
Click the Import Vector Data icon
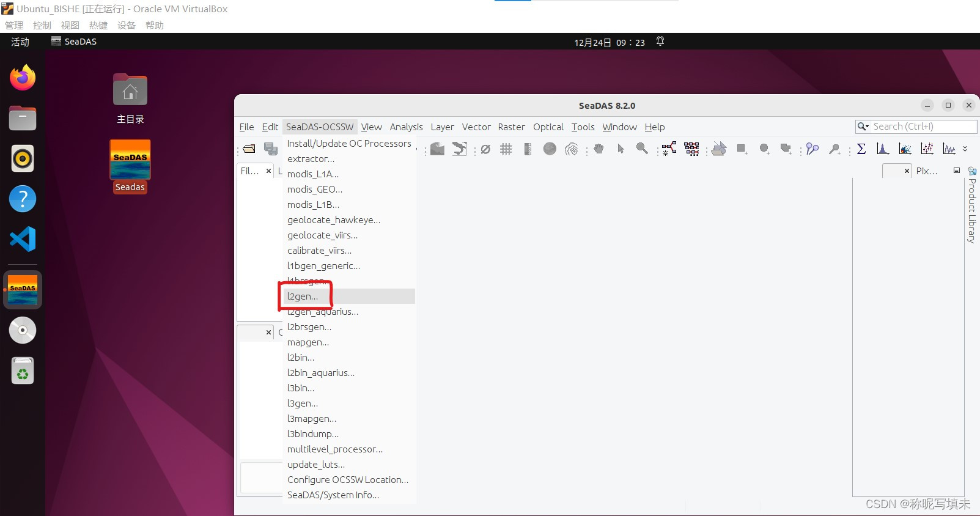(x=719, y=149)
